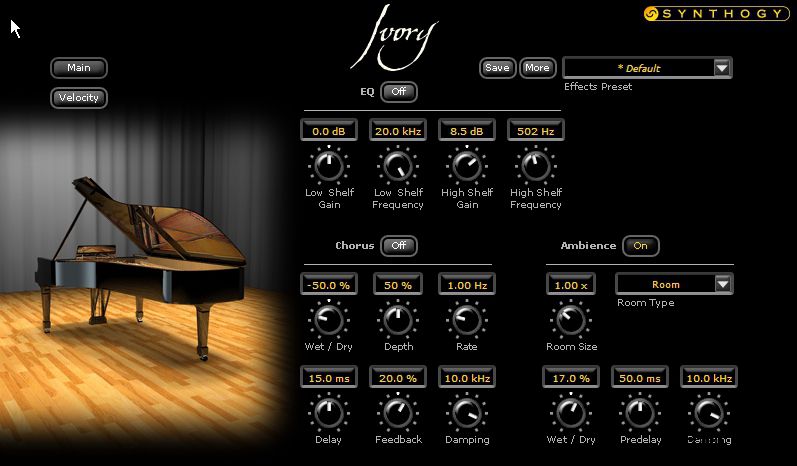
Task: Open the Main page
Action: (x=79, y=68)
